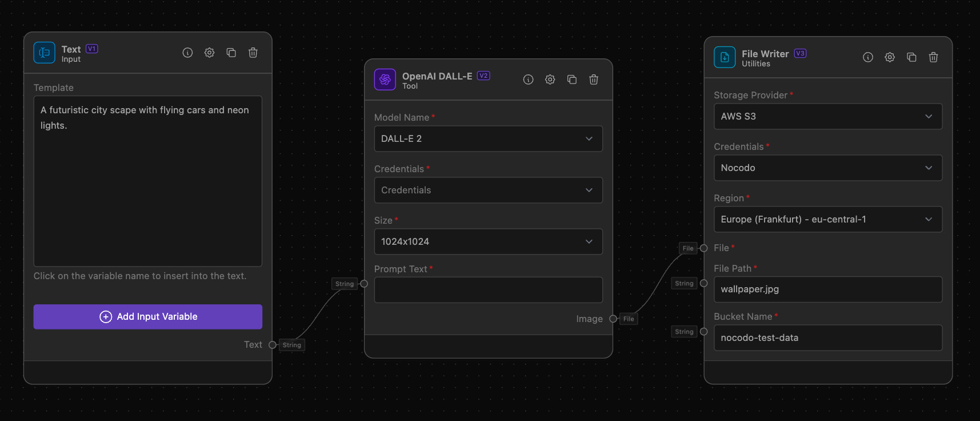Duplicate the File Writer node
Screen dimensions: 980x421
pos(911,57)
